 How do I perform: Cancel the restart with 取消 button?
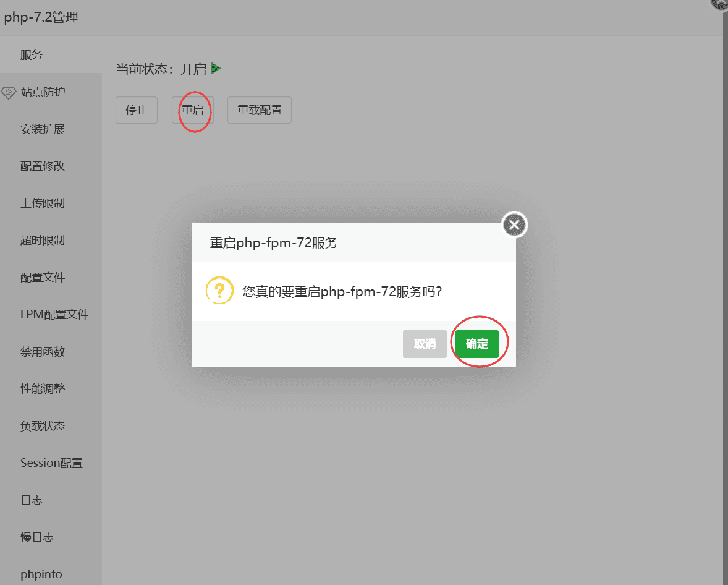pos(425,344)
